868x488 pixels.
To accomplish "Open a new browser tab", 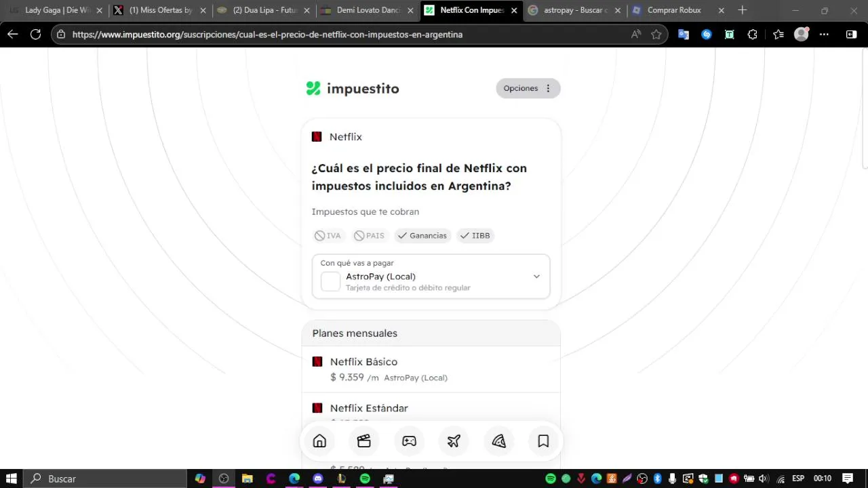I will 742,10.
